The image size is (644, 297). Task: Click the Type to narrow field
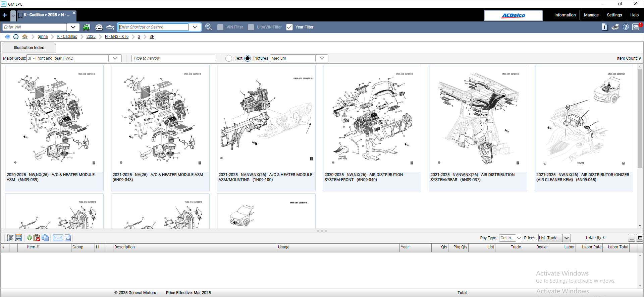tap(173, 58)
